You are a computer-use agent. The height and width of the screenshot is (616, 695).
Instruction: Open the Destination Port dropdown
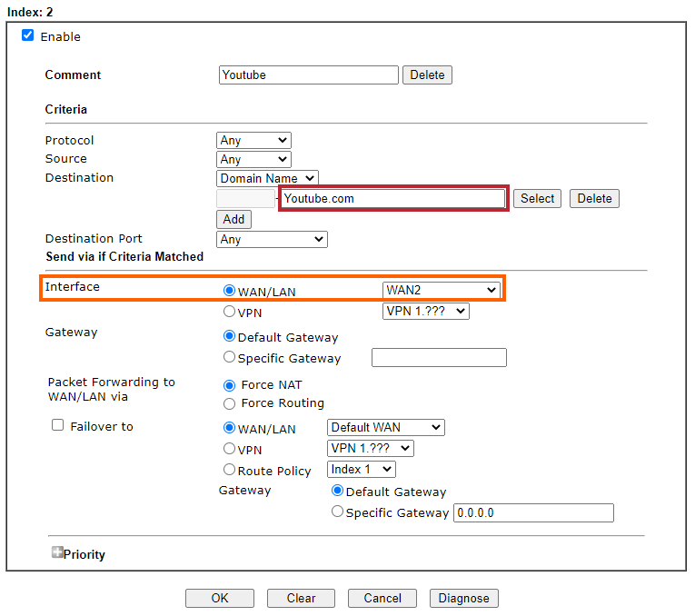click(x=272, y=239)
